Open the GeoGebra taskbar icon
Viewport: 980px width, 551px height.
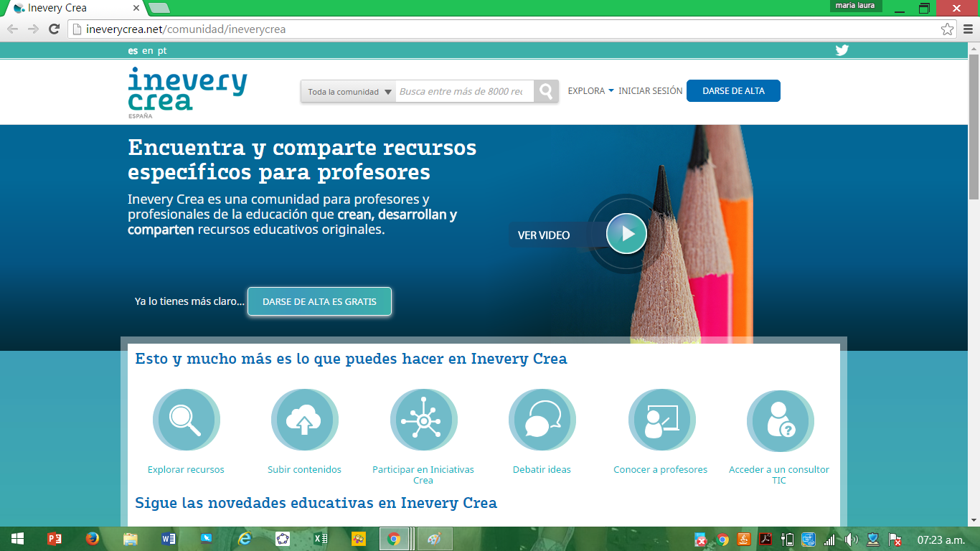pyautogui.click(x=283, y=539)
